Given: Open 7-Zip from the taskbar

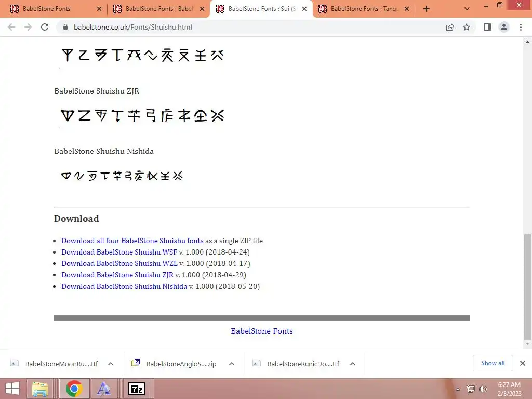Looking at the screenshot, I should [x=137, y=389].
